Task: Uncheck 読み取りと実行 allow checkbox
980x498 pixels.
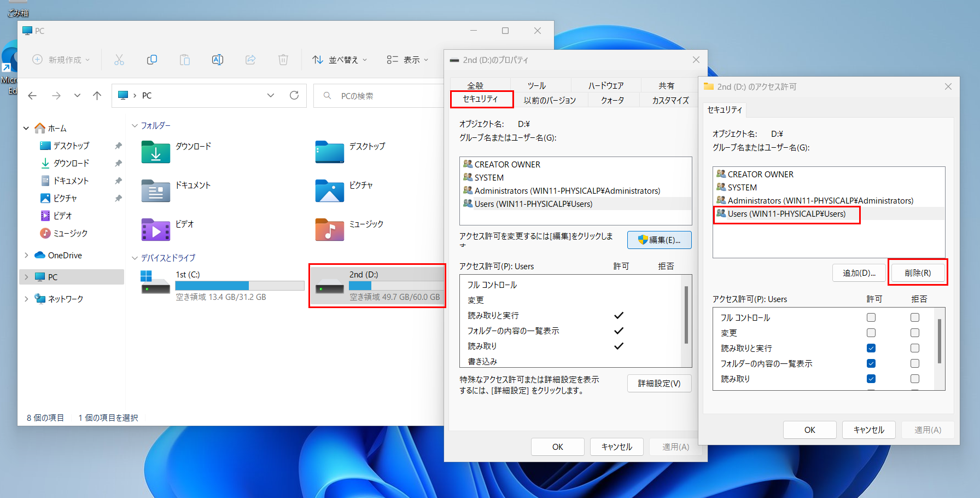Action: pyautogui.click(x=871, y=348)
